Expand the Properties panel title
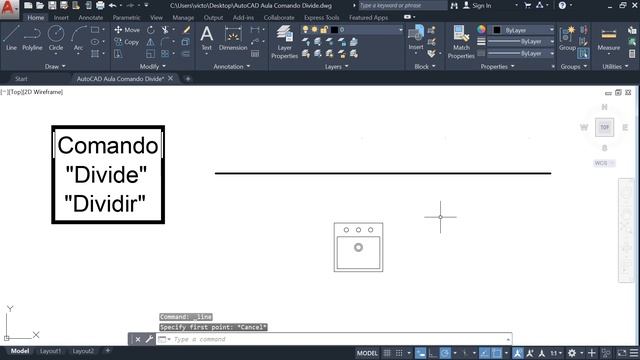 497,66
